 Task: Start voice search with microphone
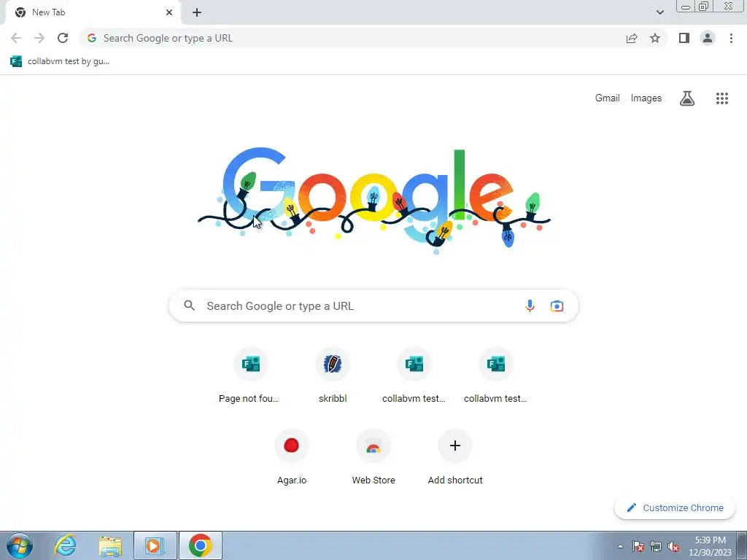coord(530,306)
